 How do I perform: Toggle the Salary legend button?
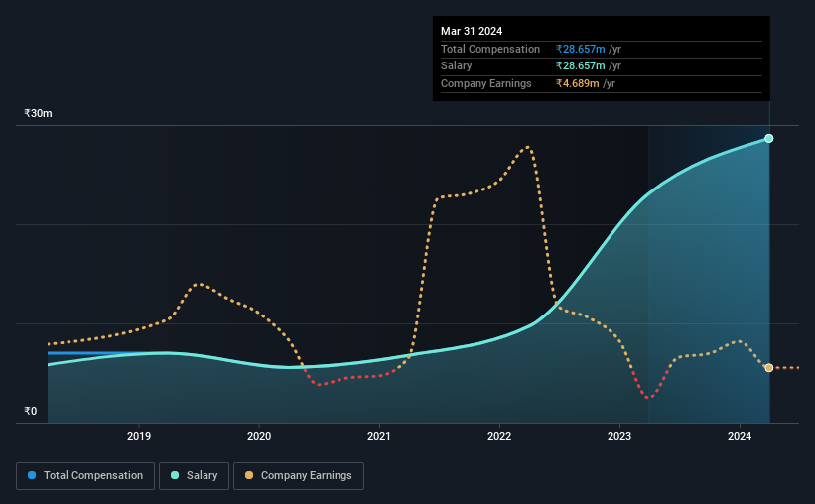pos(194,476)
